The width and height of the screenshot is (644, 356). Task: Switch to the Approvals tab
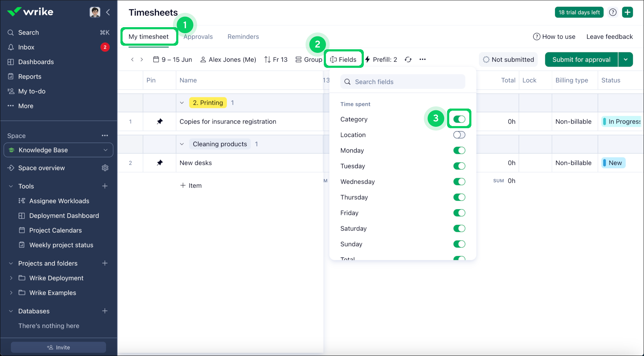[x=198, y=37]
